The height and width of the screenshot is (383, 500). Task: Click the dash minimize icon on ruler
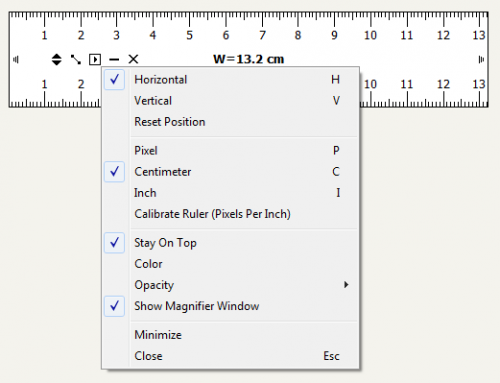pos(114,60)
